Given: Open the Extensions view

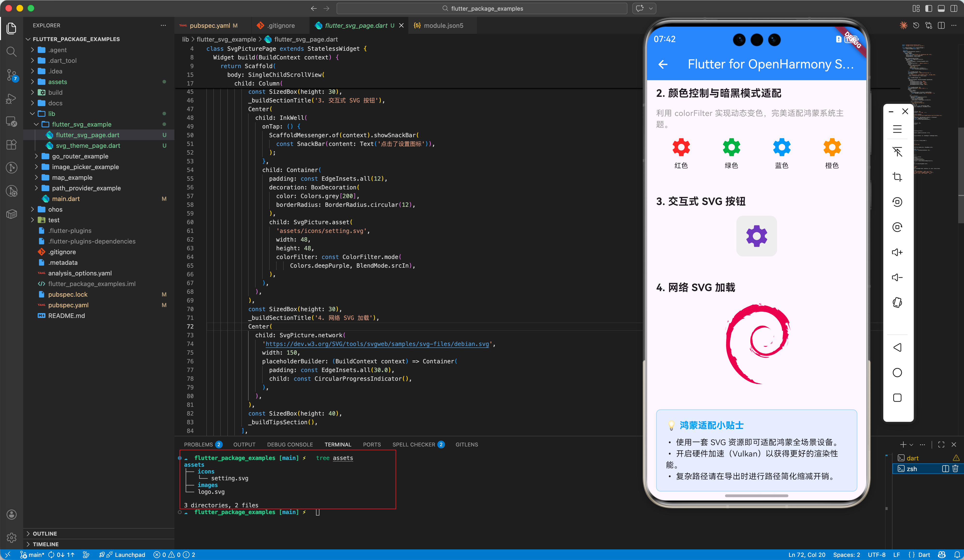Looking at the screenshot, I should coord(12,144).
